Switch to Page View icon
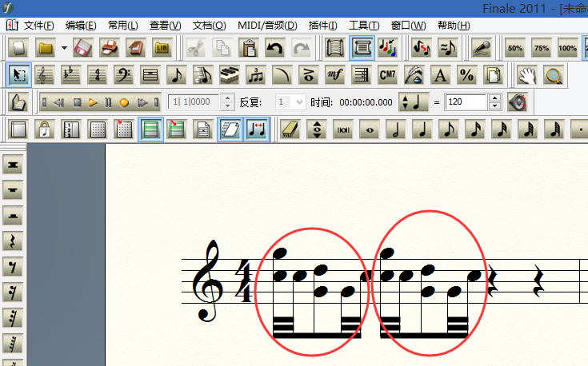Screen dimensions: 588x366 (335, 48)
